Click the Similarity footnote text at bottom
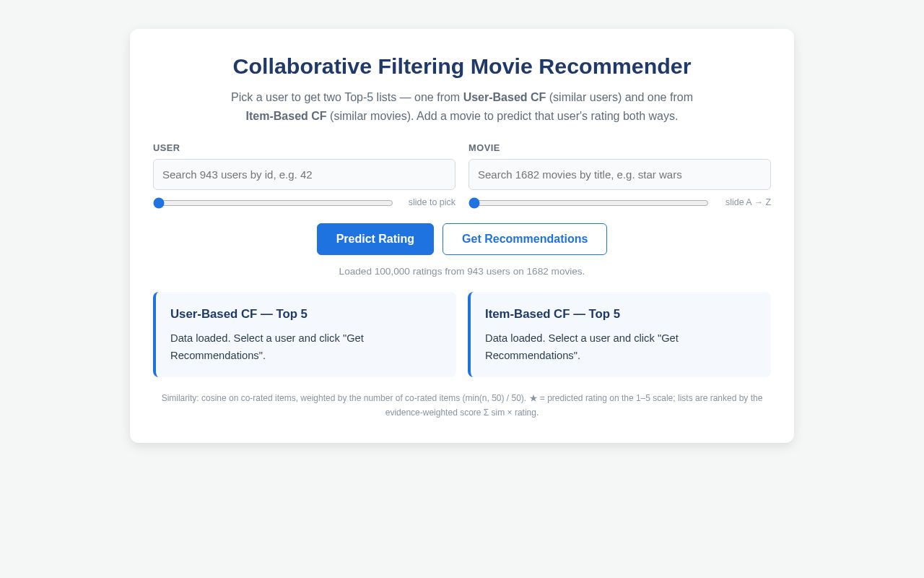The image size is (924, 578). click(x=462, y=405)
